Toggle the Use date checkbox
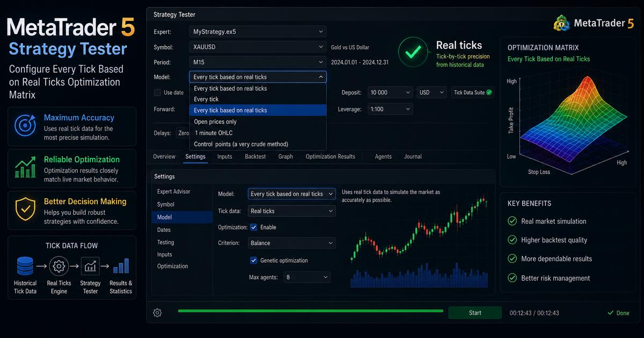Screen dimensions: 644x338 tap(157, 92)
